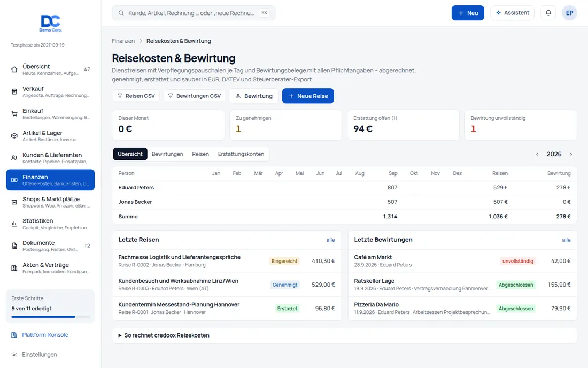The image size is (588, 368).
Task: Click the Plattform-Konsole icon
Action: click(14, 335)
